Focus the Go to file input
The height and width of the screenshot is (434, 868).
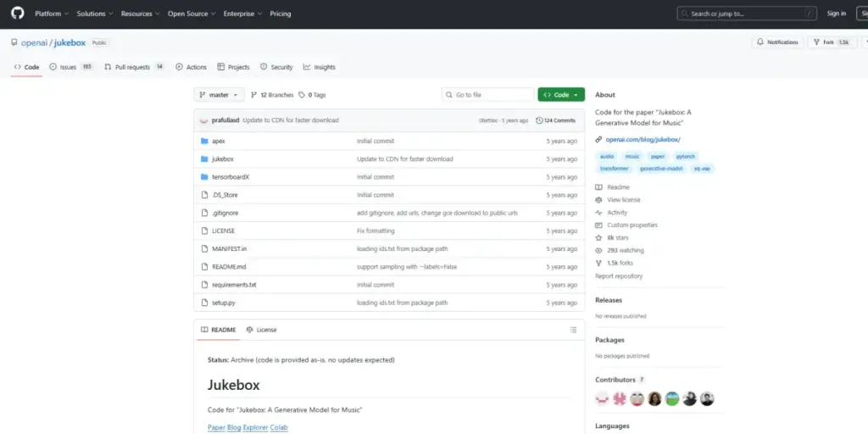point(487,95)
